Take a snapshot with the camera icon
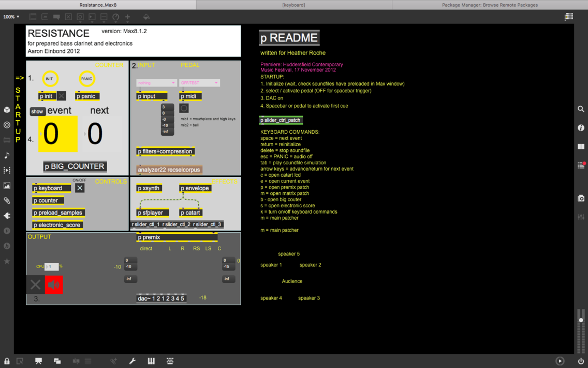This screenshot has height=368, width=588. point(581,199)
